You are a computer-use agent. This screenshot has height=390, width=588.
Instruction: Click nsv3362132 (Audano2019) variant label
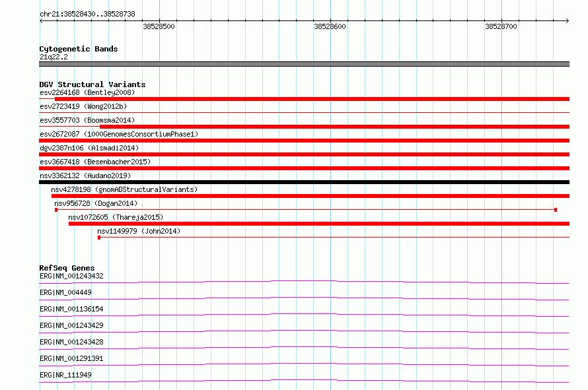tap(85, 176)
